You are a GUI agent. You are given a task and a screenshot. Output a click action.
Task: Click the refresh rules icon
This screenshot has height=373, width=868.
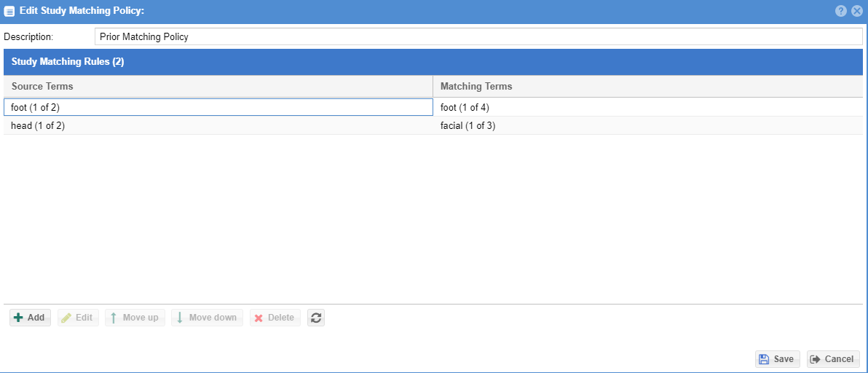click(x=316, y=318)
